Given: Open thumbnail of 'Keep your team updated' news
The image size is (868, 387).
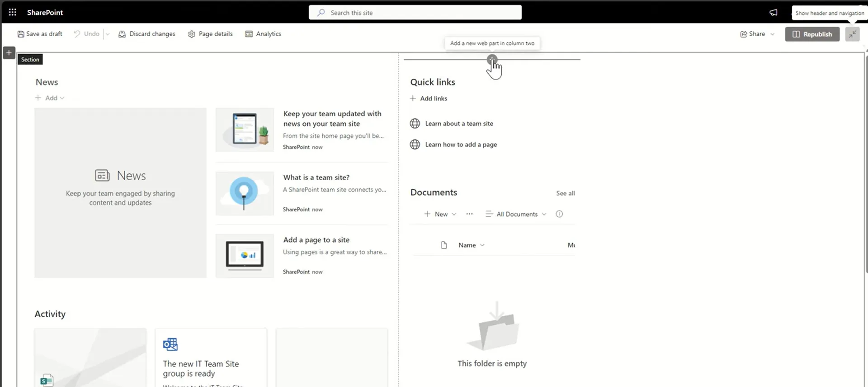Looking at the screenshot, I should tap(245, 129).
